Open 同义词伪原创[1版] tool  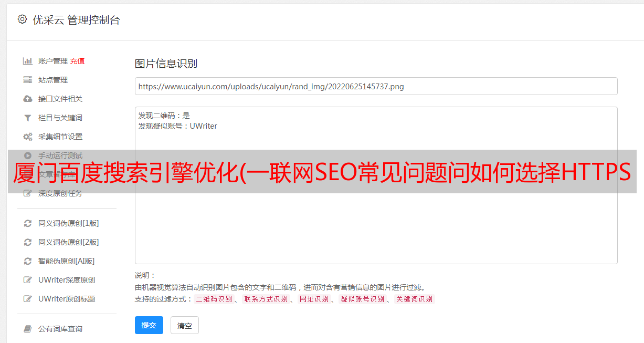(x=69, y=223)
